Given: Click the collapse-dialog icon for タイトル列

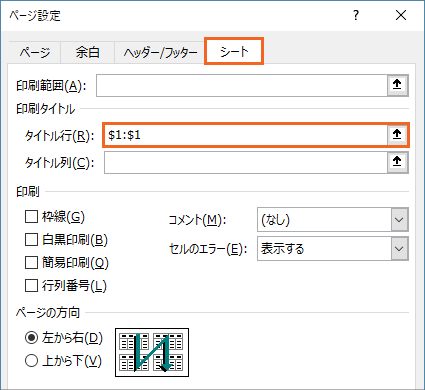Looking at the screenshot, I should point(397,162).
